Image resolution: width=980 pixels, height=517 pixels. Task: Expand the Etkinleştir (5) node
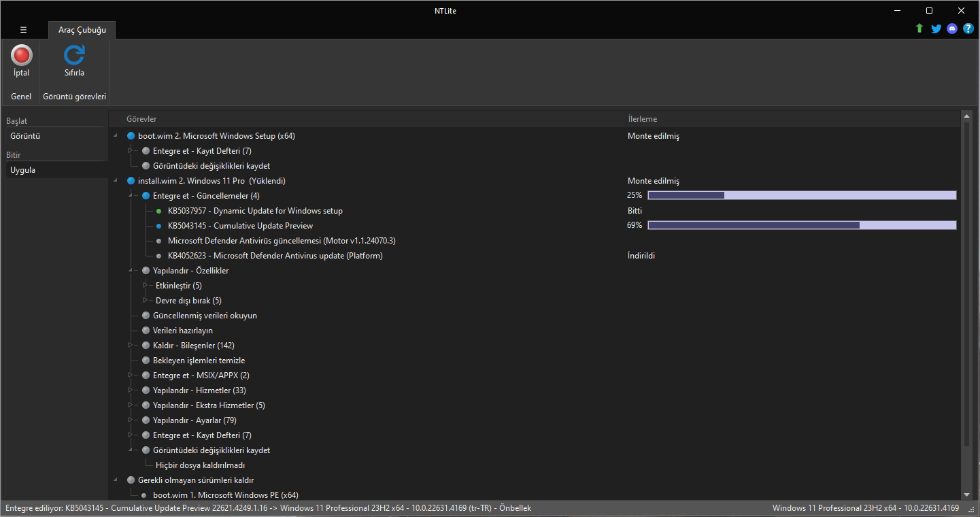coord(146,286)
